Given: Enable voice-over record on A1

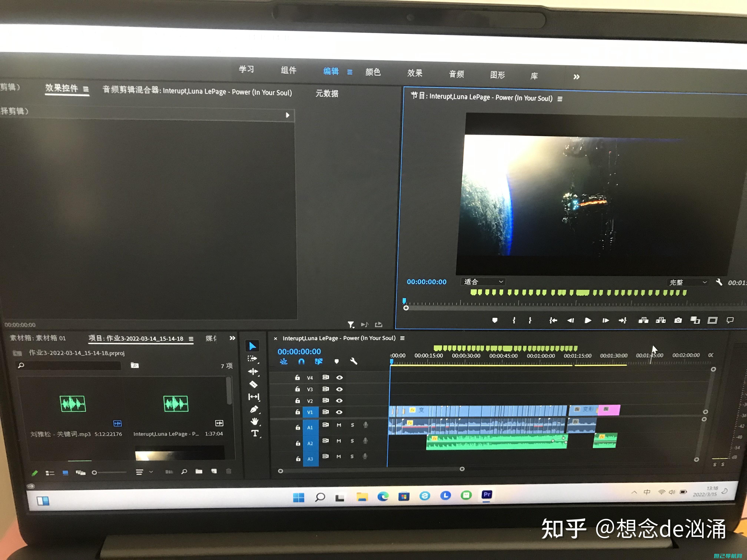Looking at the screenshot, I should click(365, 425).
